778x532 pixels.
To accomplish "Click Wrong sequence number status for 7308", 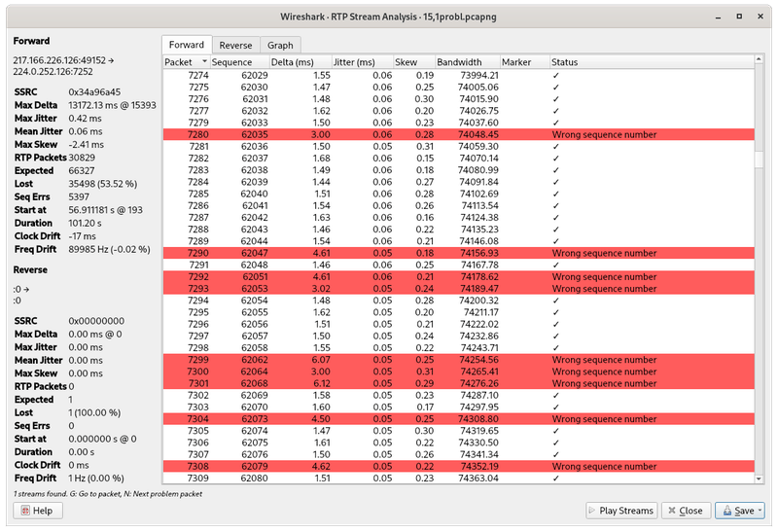I will click(x=604, y=467).
